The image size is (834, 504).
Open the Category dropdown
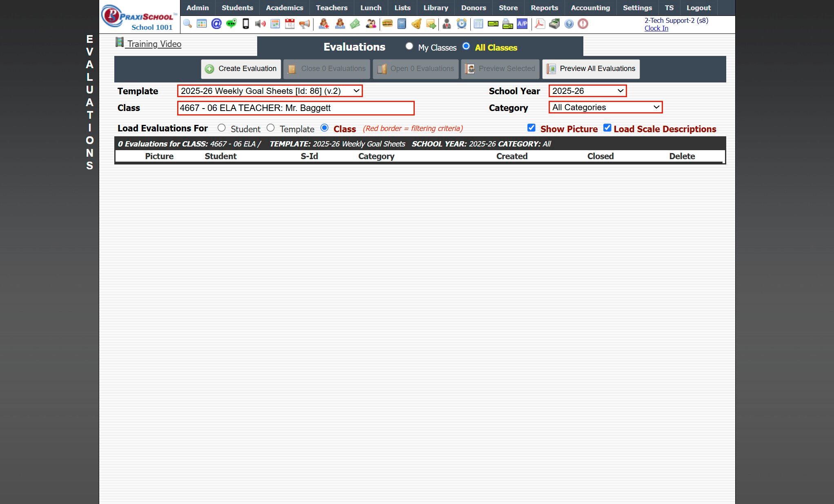[605, 107]
